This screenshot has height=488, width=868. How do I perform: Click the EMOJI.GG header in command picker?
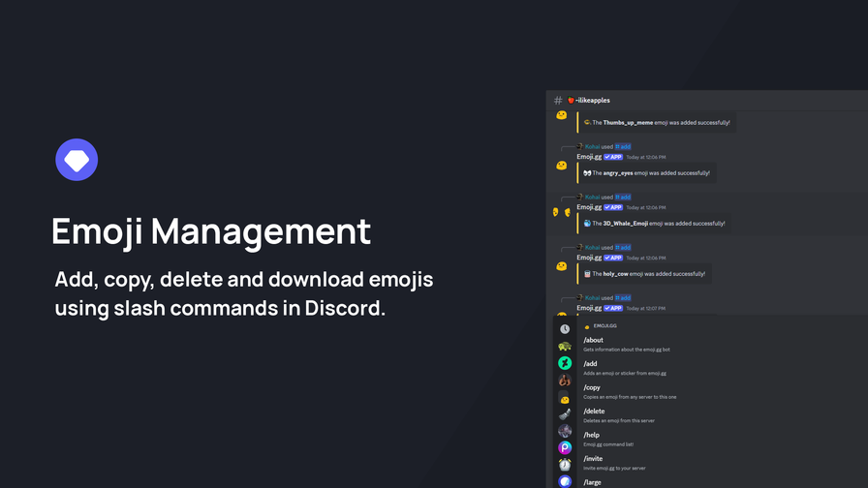tap(604, 326)
